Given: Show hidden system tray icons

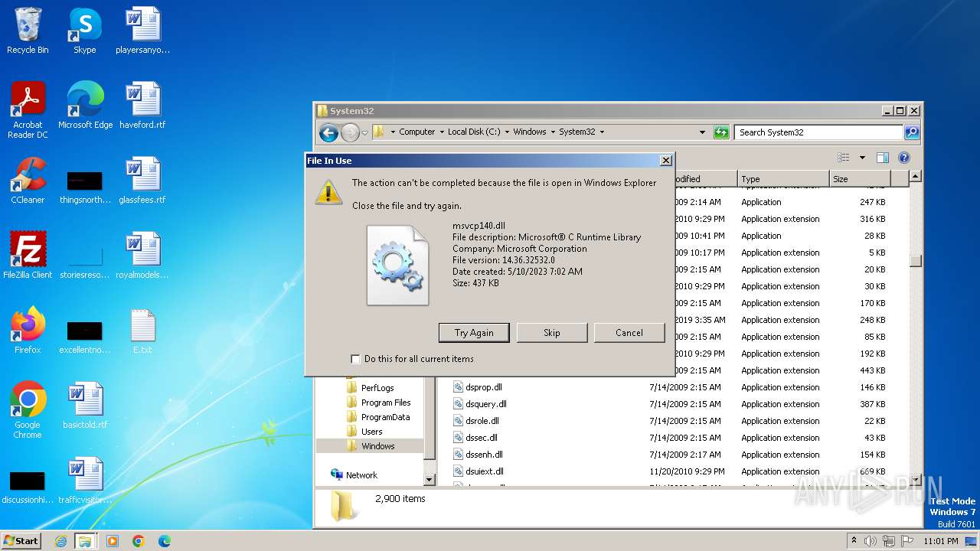Looking at the screenshot, I should (x=854, y=541).
